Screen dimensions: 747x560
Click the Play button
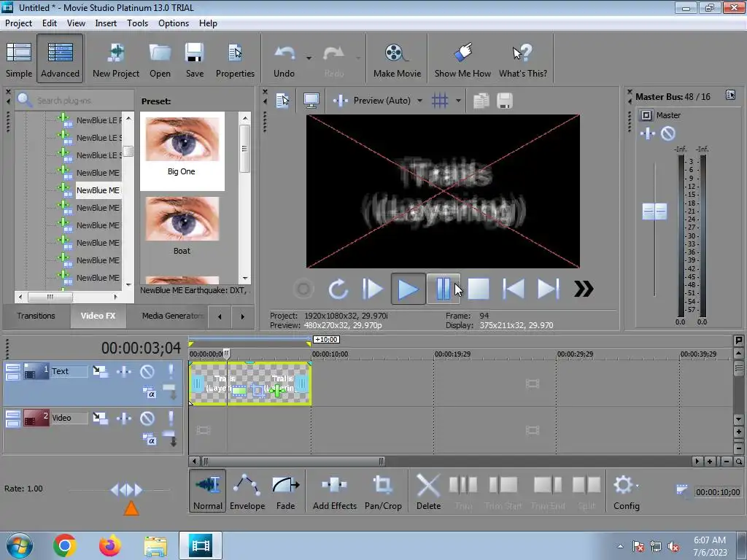pyautogui.click(x=408, y=289)
